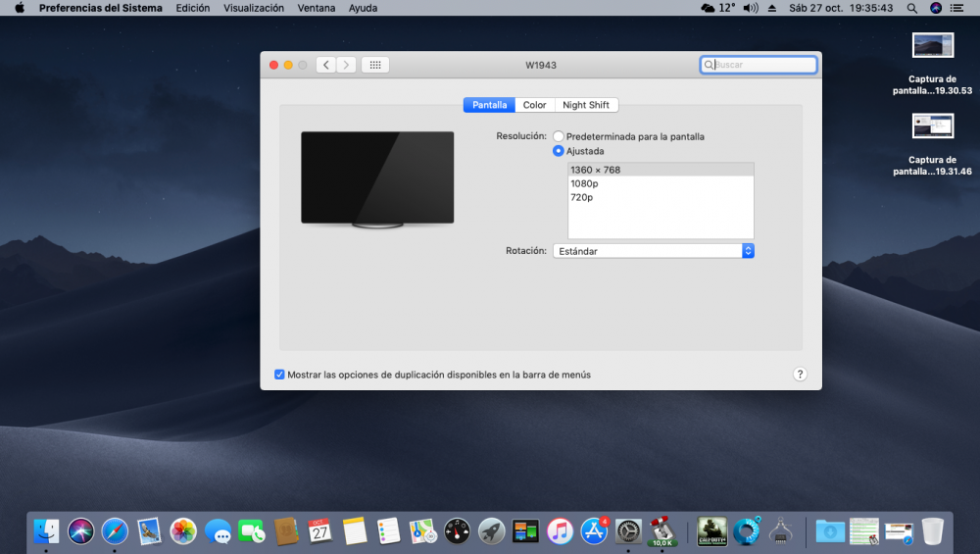Open Safari compass icon in the Dock
The width and height of the screenshot is (980, 554).
pos(115,531)
